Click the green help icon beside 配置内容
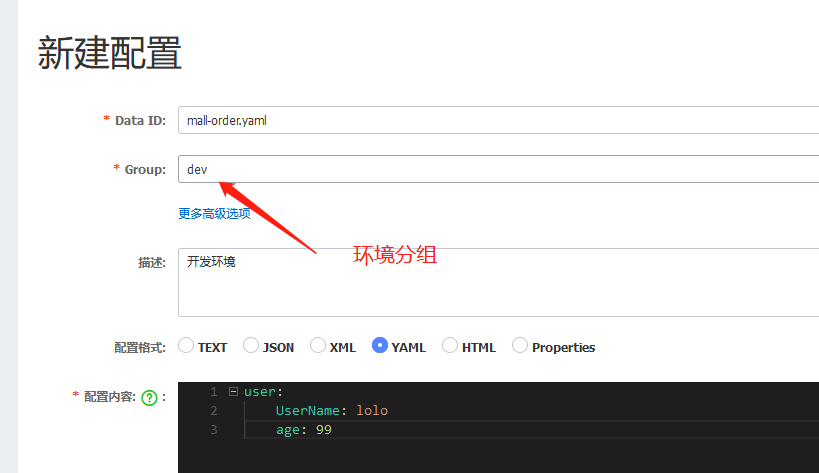Viewport: 819px width, 473px height. coord(149,398)
